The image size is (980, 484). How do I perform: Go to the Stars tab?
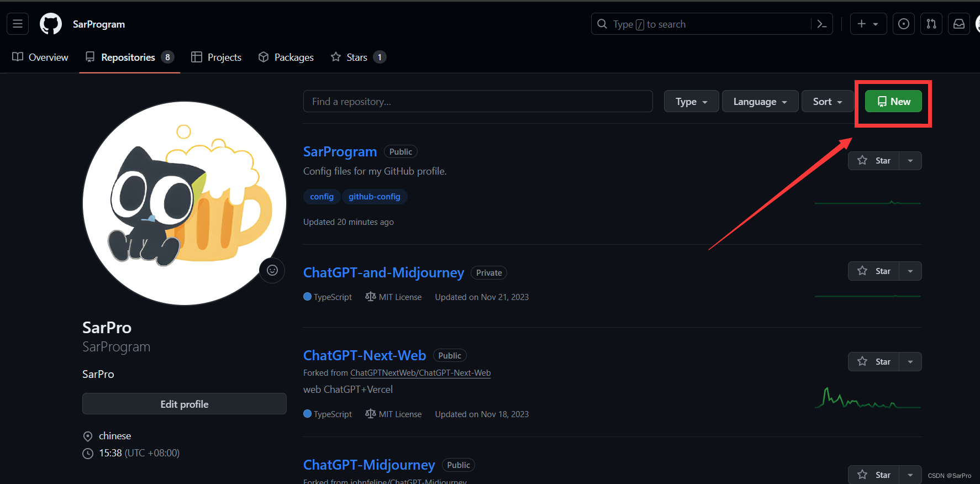point(358,57)
